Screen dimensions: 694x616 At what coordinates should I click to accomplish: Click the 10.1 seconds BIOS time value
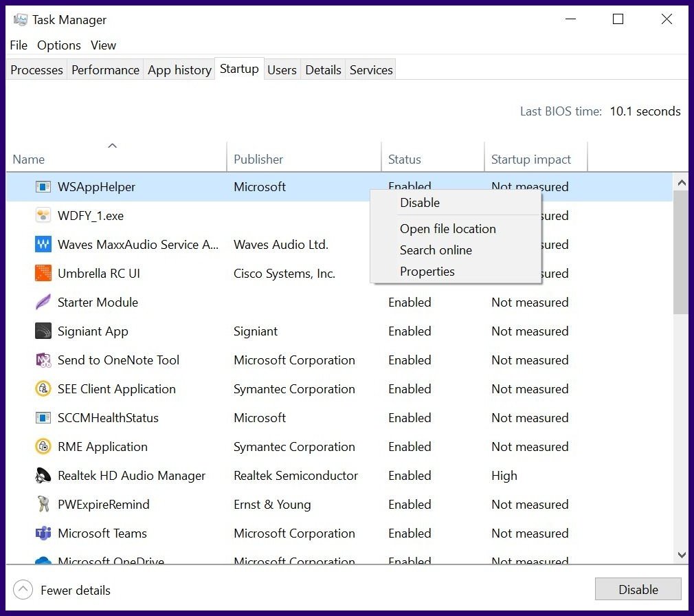point(645,111)
